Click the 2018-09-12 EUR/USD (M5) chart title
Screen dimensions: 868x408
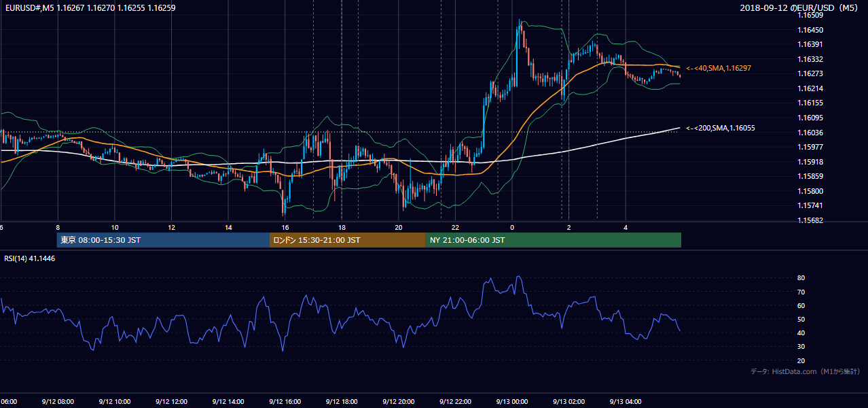pos(800,7)
